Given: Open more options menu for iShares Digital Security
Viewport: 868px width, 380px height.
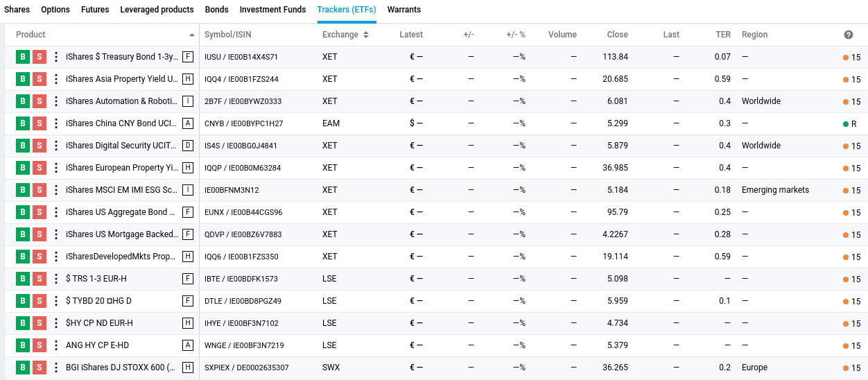Looking at the screenshot, I should click(56, 146).
